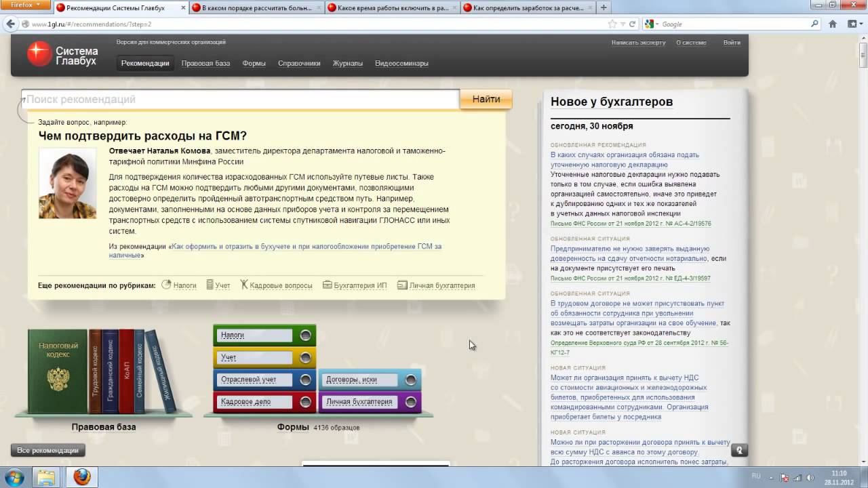
Task: Bookmark this page with the star
Action: point(612,24)
